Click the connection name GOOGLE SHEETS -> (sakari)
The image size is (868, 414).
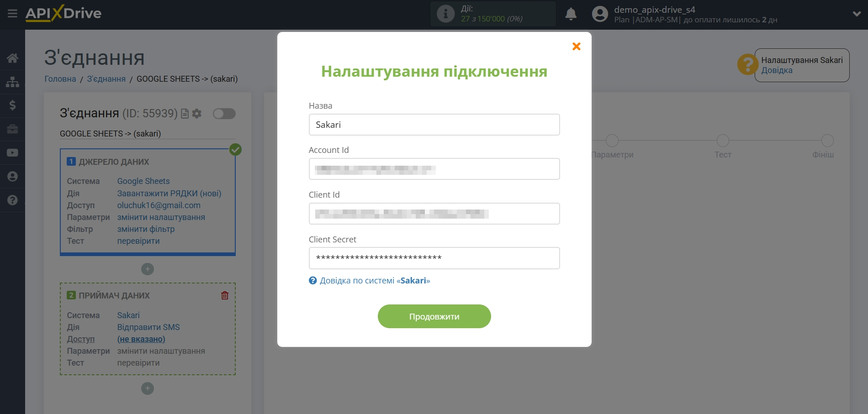click(x=111, y=134)
